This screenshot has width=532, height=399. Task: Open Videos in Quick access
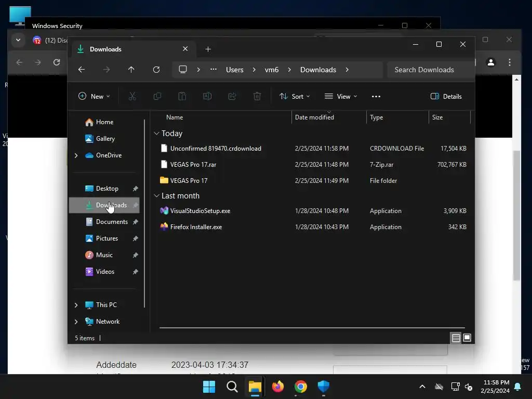(x=105, y=272)
